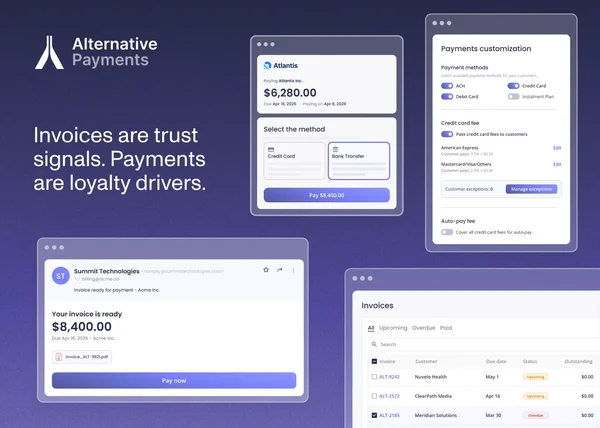Click the Pay now button in email
This screenshot has height=428, width=600.
pos(174,381)
